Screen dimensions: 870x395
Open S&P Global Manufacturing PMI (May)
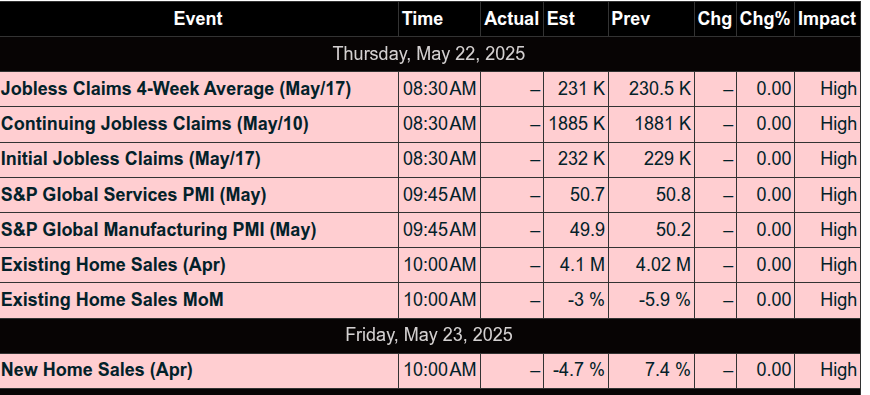click(159, 230)
